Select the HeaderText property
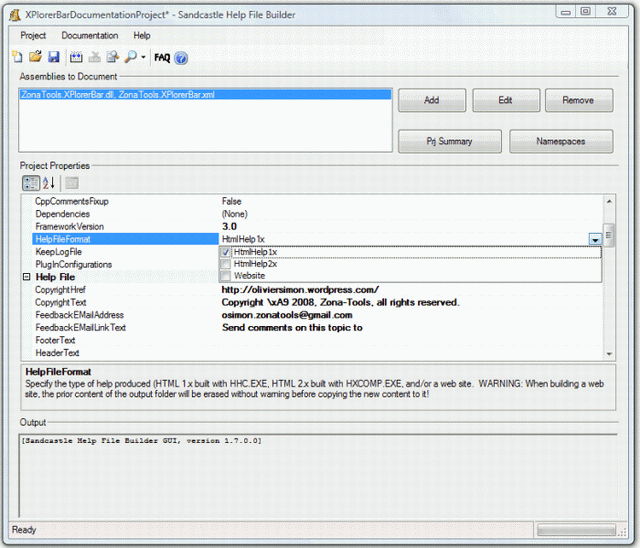The height and width of the screenshot is (548, 640). [x=57, y=353]
